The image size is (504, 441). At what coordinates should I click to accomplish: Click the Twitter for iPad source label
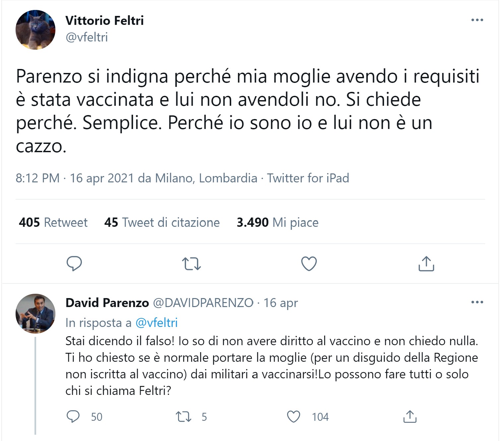(308, 178)
